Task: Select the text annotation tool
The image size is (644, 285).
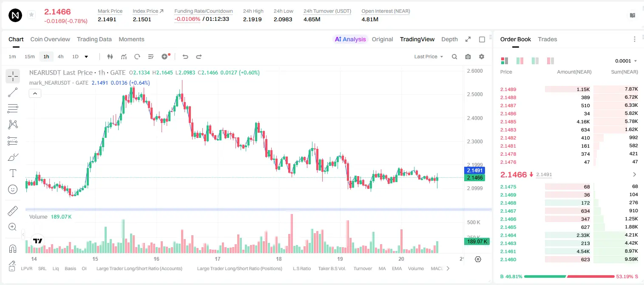Action: click(13, 173)
